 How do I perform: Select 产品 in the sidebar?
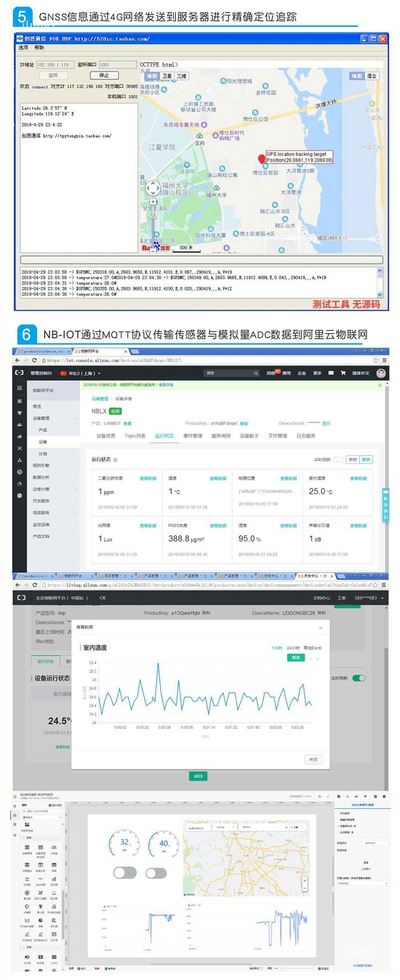pos(43,430)
